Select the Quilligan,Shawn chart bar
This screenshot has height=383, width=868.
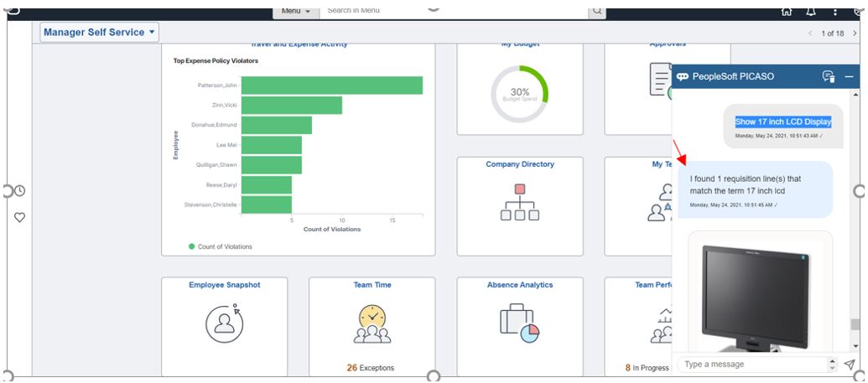[x=272, y=165]
